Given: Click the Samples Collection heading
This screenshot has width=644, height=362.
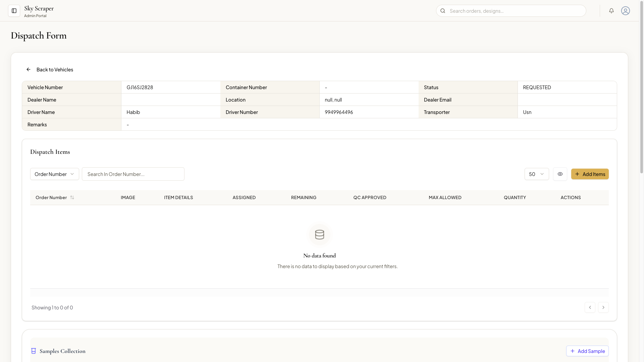Looking at the screenshot, I should [62, 351].
